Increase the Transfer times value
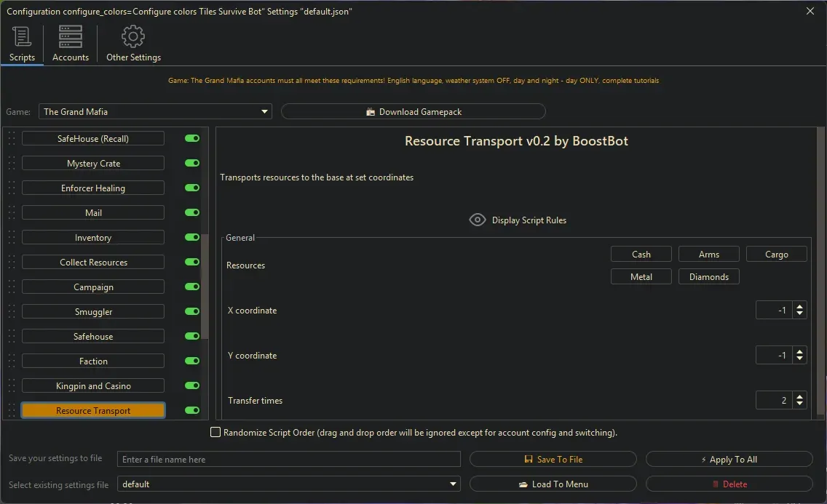 click(799, 396)
